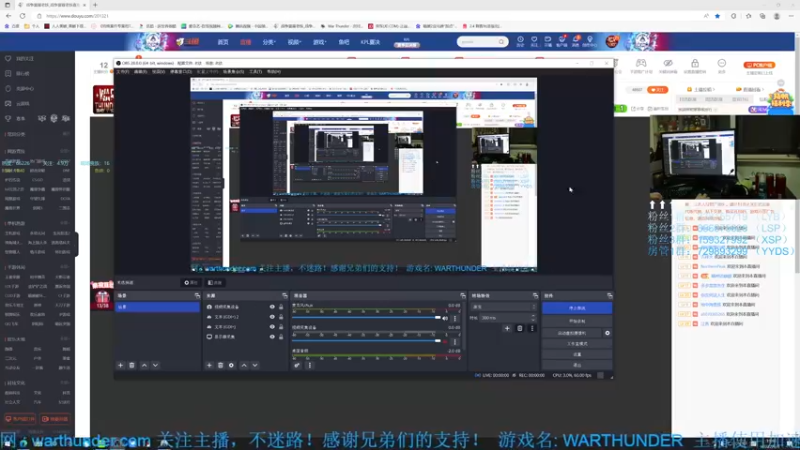Lock the 文本(GDI+) 2 source
Screen dimensions: 800x450
click(x=281, y=317)
